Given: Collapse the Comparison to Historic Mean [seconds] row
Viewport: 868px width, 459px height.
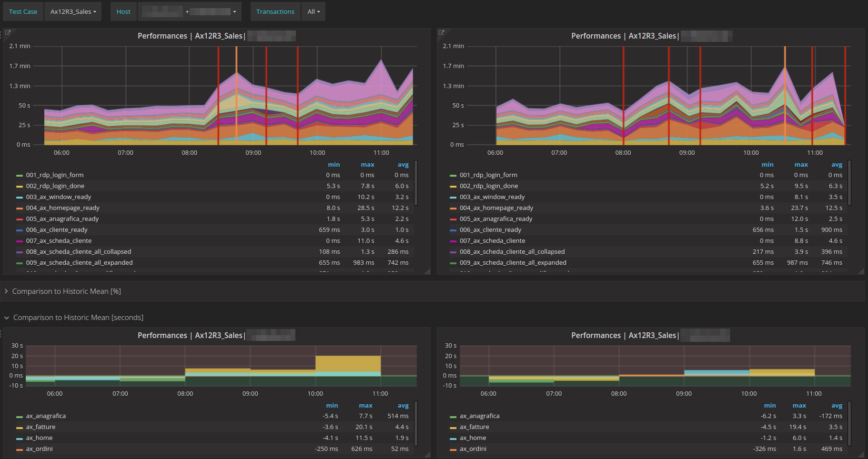Looking at the screenshot, I should point(78,317).
